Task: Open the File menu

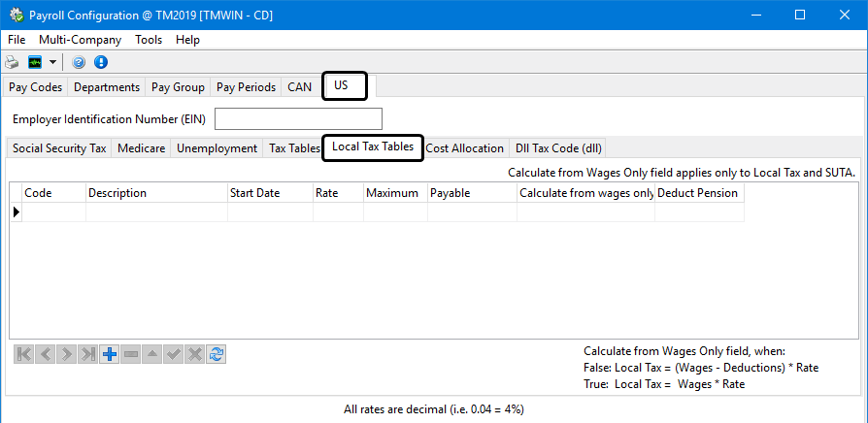Action: [x=17, y=40]
